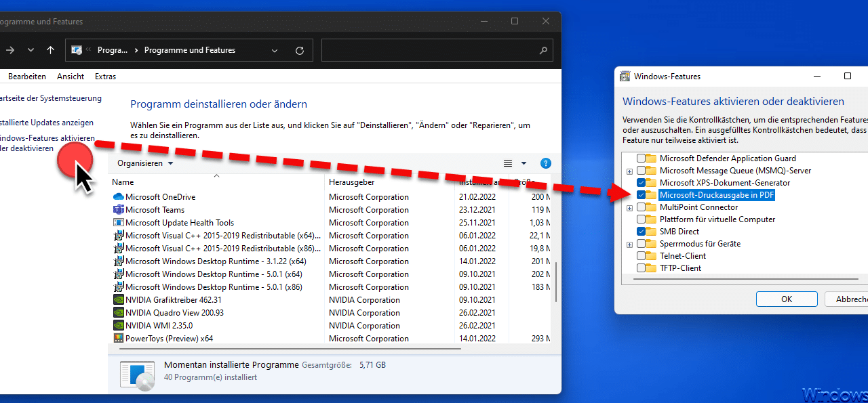Click the Microsoft Update Health Tools icon

(x=119, y=223)
